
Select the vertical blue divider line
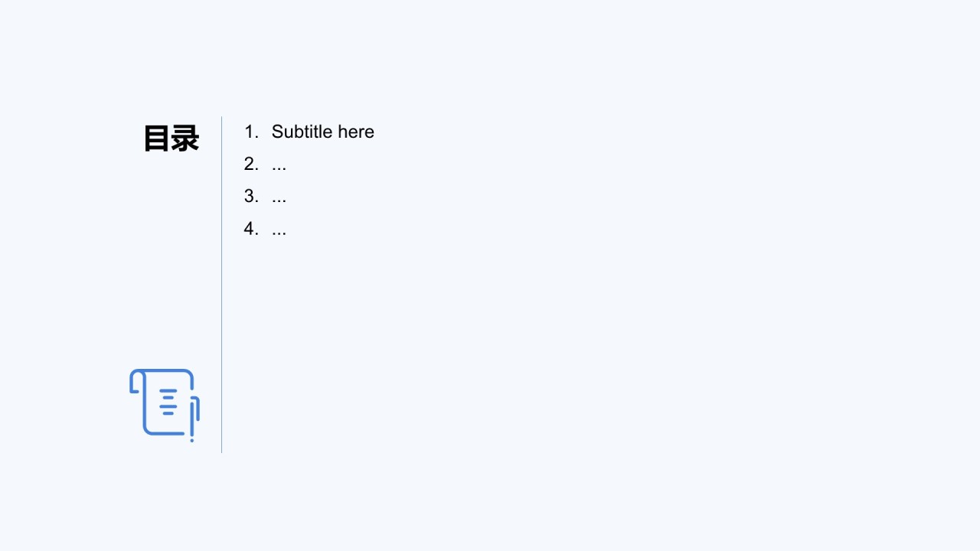pyautogui.click(x=222, y=285)
